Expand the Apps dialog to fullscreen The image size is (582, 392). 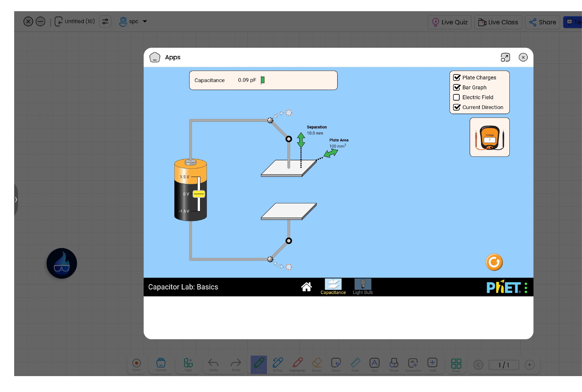click(x=505, y=57)
